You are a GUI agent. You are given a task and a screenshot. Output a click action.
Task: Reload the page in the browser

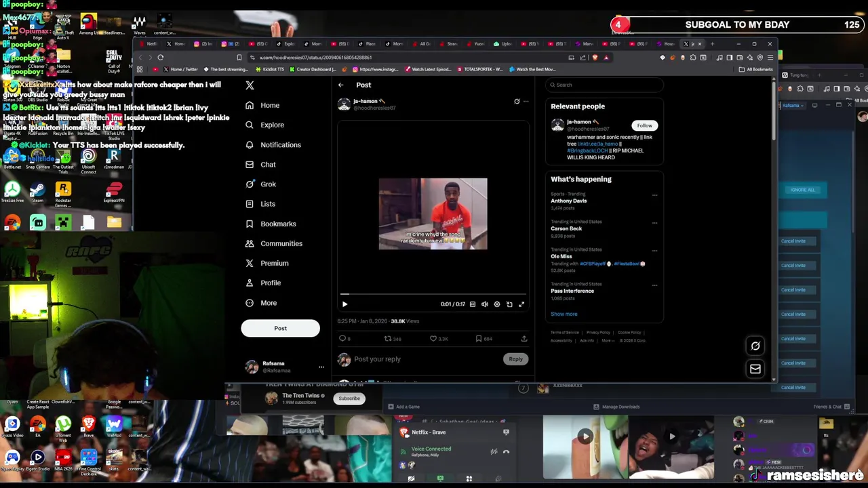click(161, 58)
